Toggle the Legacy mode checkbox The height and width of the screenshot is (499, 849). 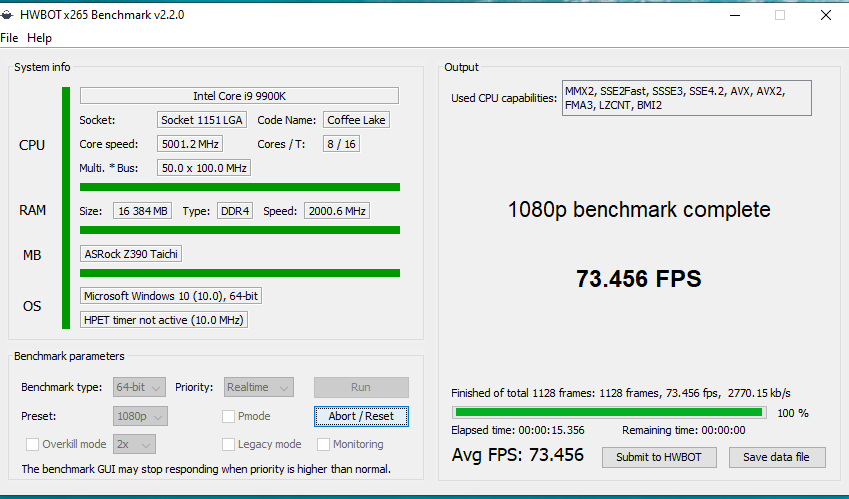(x=228, y=444)
